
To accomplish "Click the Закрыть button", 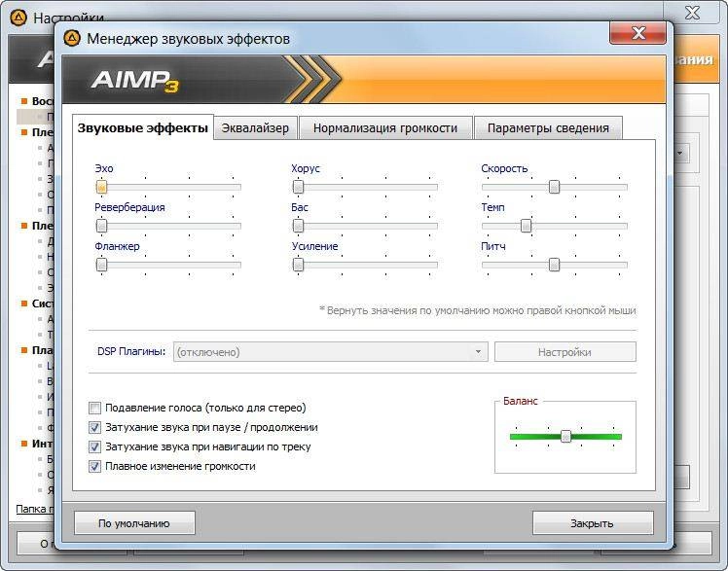I will click(593, 523).
